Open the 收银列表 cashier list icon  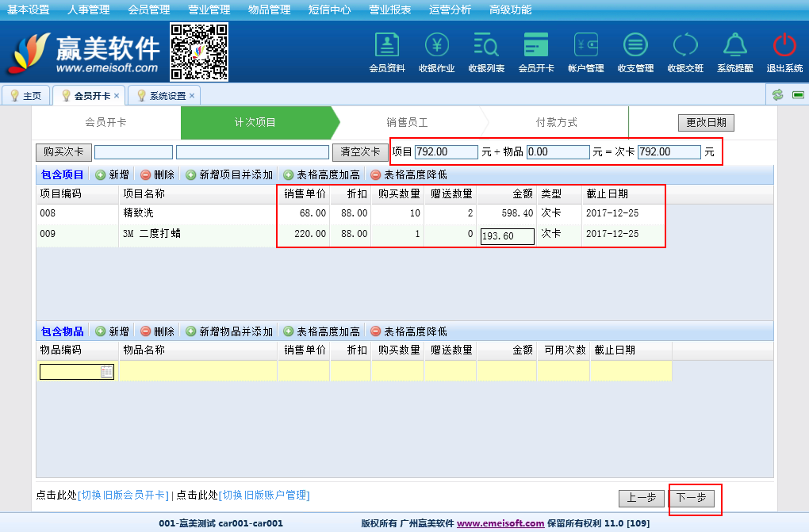pyautogui.click(x=486, y=52)
